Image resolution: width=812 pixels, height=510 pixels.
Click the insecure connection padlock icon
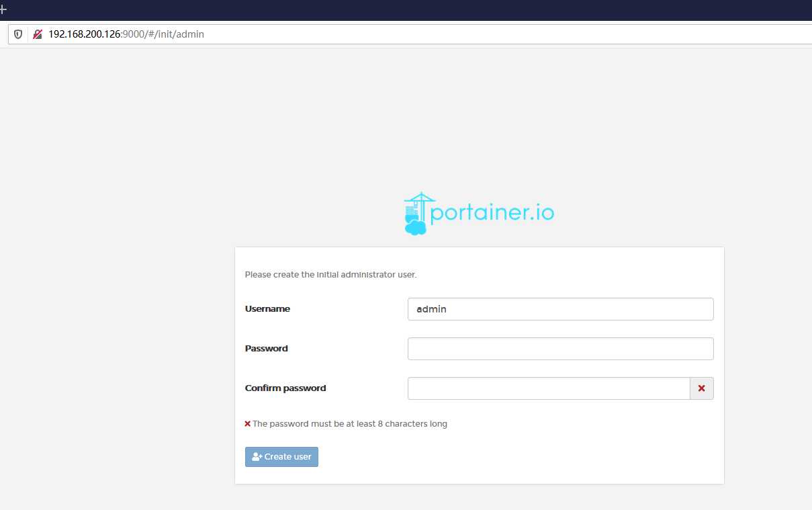(x=38, y=34)
